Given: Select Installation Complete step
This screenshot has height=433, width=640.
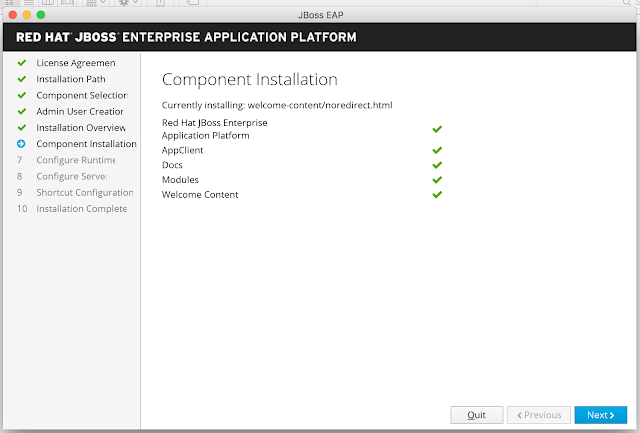Looking at the screenshot, I should (82, 209).
